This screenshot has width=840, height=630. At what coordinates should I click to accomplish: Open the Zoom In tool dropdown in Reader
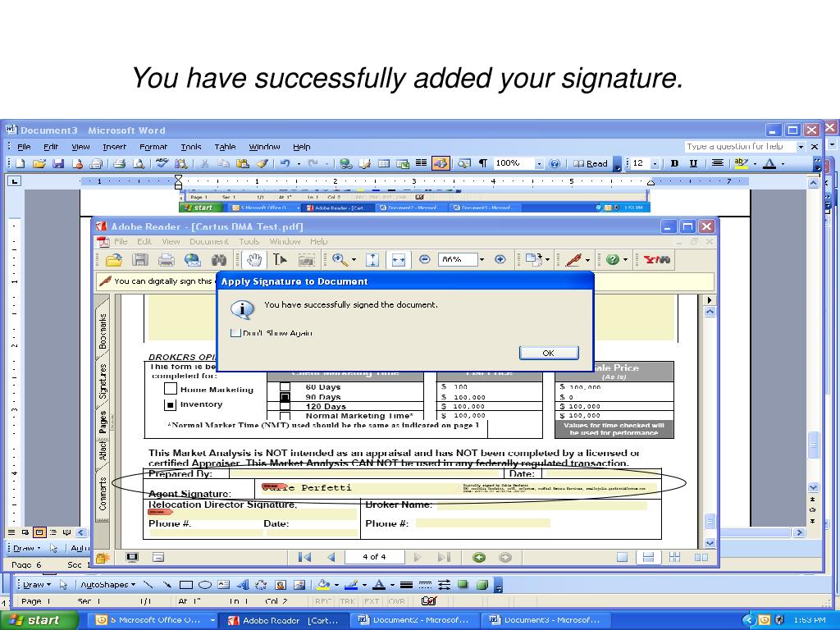[x=354, y=260]
